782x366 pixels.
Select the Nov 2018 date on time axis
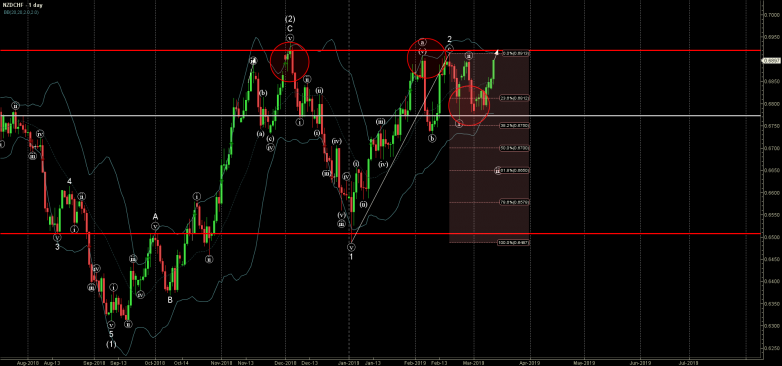pyautogui.click(x=220, y=363)
